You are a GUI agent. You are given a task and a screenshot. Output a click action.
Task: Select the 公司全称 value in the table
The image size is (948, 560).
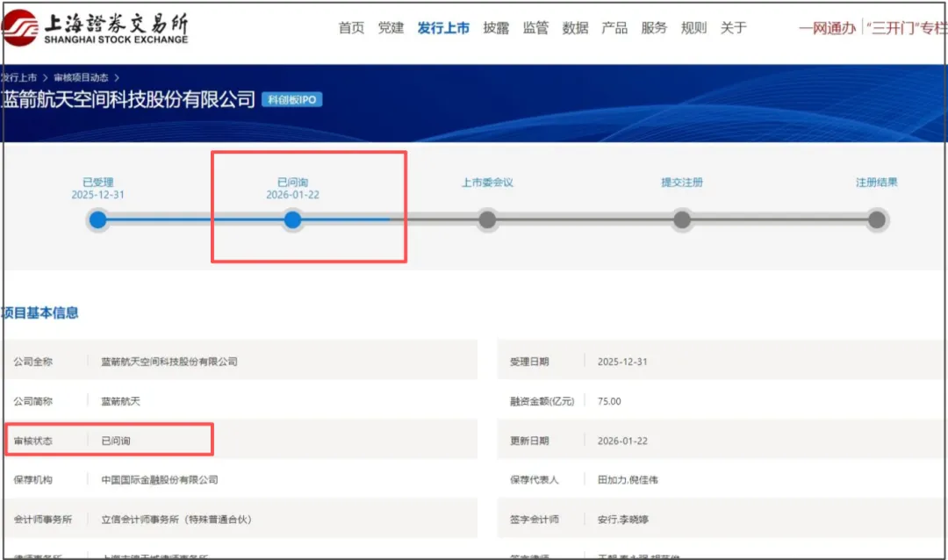[x=169, y=362]
